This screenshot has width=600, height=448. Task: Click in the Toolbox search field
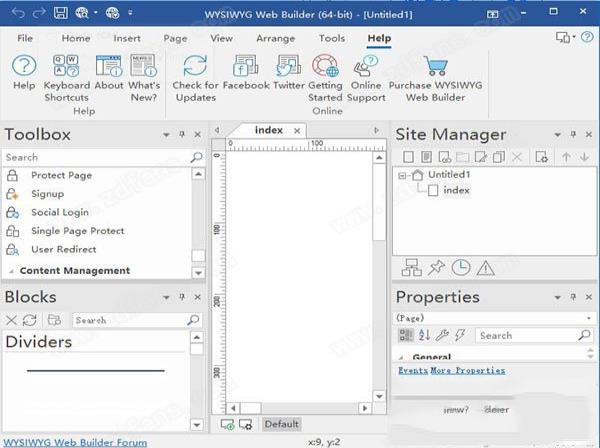[x=95, y=157]
